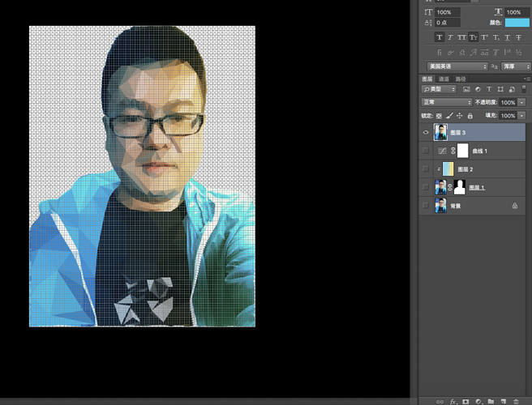
Task: Select the 图层 1 layer name
Action: [477, 187]
